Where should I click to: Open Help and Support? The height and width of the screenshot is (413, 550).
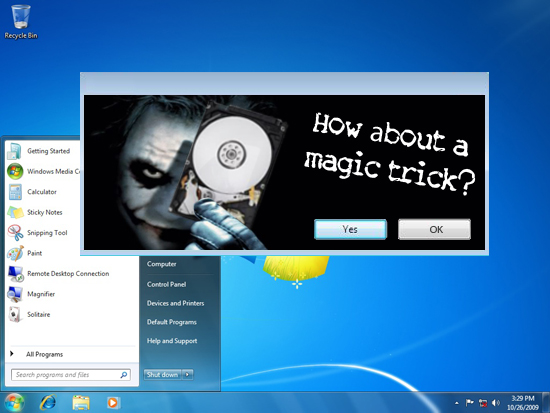172,341
